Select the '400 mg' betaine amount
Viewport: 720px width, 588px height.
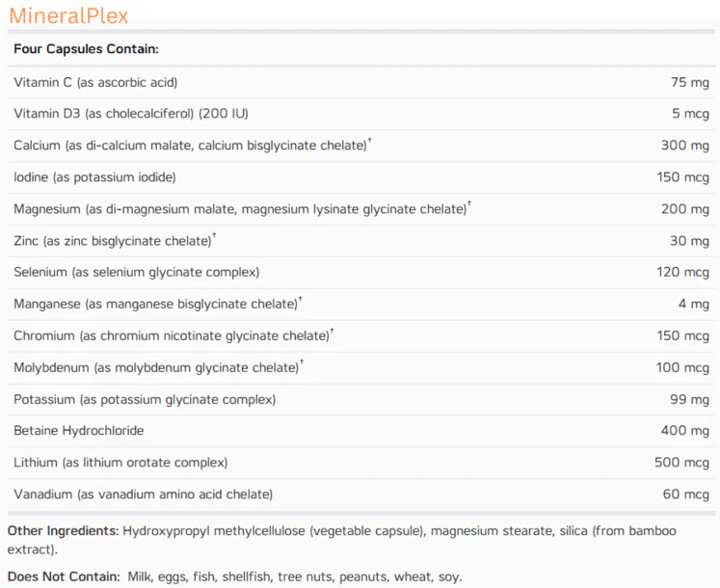click(x=685, y=431)
